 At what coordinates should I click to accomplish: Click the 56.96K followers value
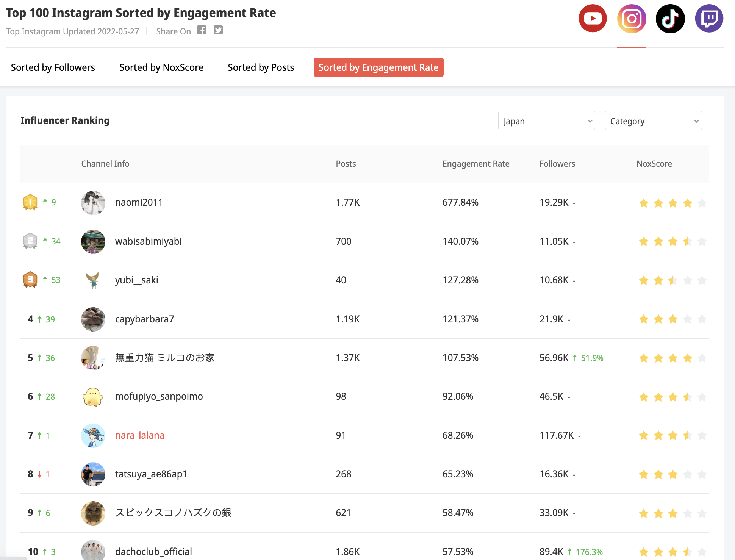tap(554, 358)
